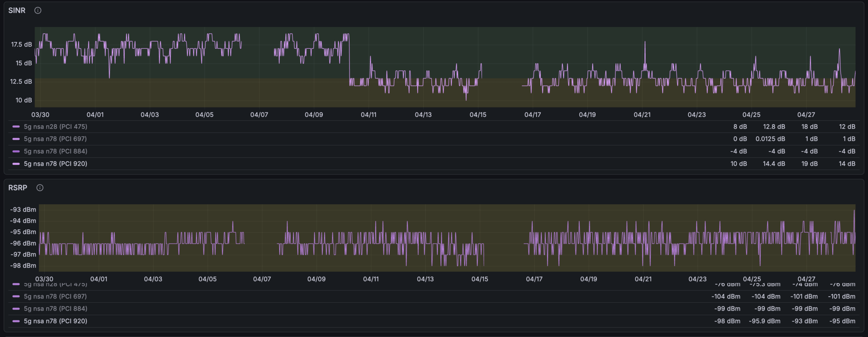The width and height of the screenshot is (868, 337).
Task: Open the SINR panel title menu
Action: (x=17, y=10)
